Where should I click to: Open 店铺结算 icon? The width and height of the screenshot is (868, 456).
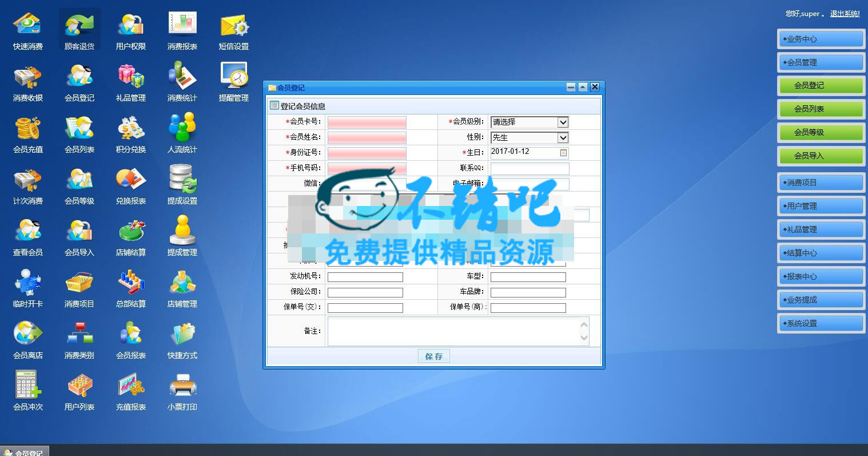click(x=130, y=237)
